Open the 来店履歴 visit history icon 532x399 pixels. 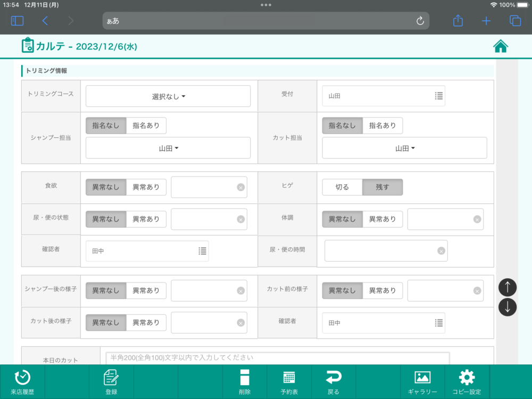click(x=22, y=381)
